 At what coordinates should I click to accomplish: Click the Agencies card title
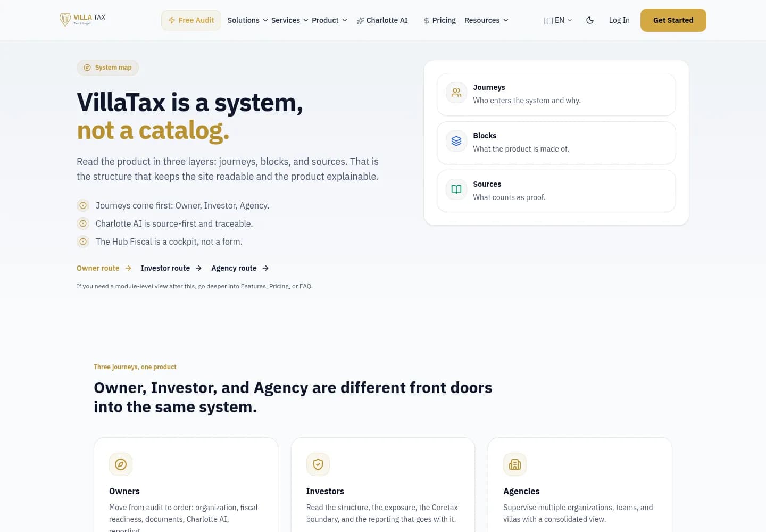(521, 491)
